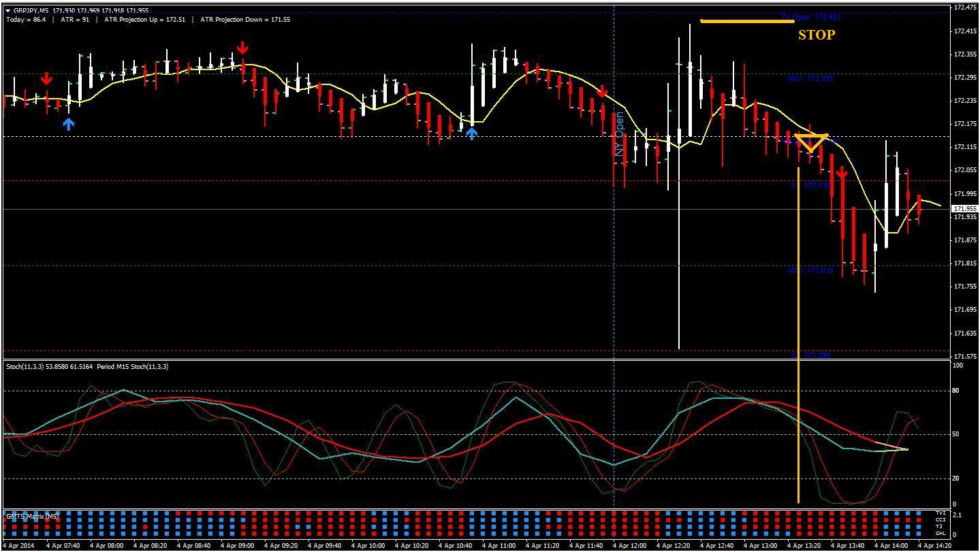The width and height of the screenshot is (980, 552).
Task: Select the MS1: 172.305 pivot label
Action: coord(810,79)
